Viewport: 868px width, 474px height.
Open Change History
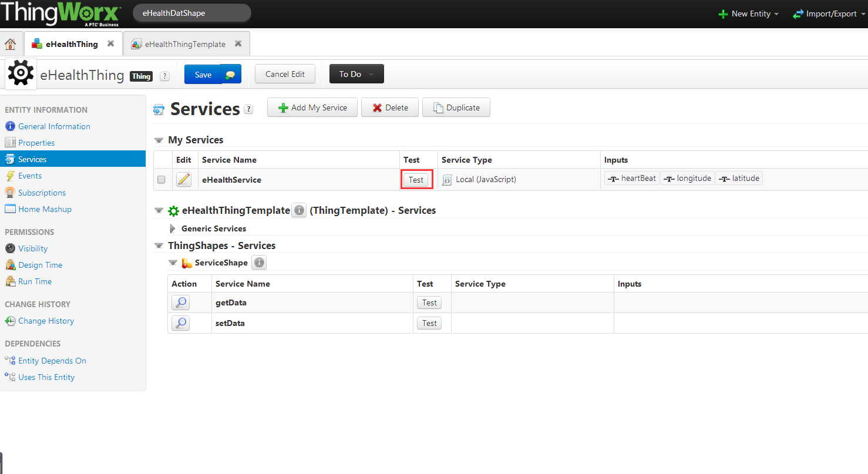(x=46, y=321)
